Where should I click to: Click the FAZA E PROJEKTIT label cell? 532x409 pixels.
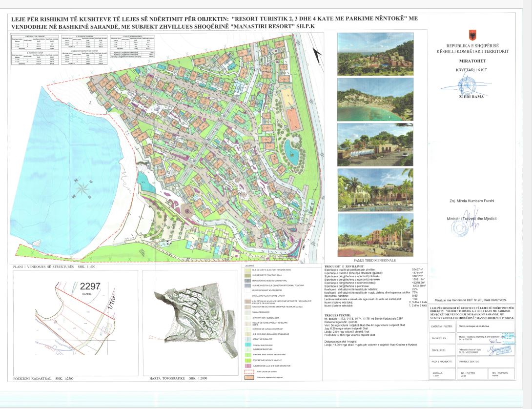tap(442, 362)
